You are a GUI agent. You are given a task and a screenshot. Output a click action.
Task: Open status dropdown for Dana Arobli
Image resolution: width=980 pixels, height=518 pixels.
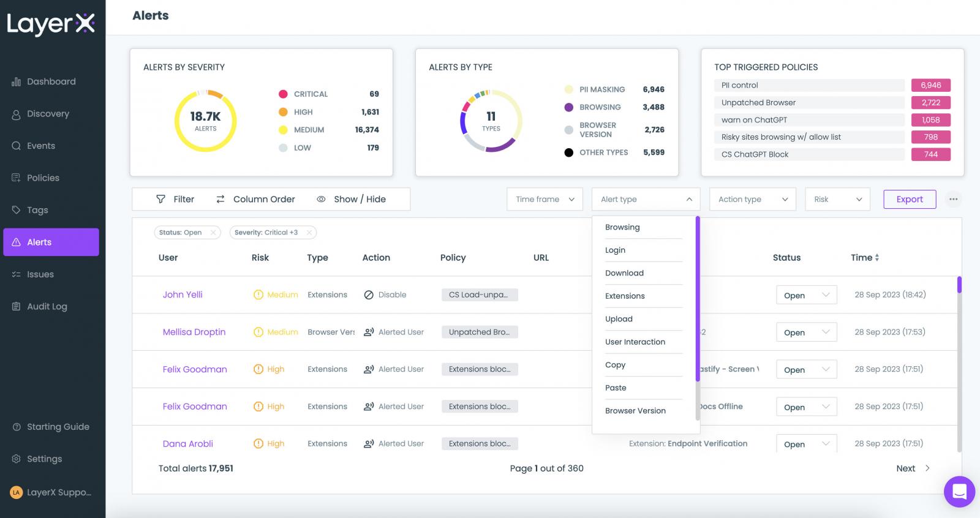pos(806,444)
